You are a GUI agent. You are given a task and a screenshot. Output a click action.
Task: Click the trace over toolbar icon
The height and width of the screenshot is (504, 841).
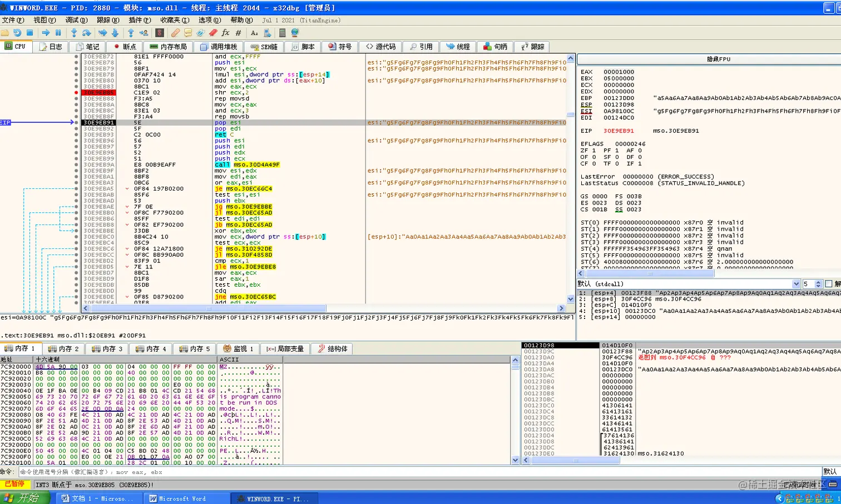[x=115, y=33]
